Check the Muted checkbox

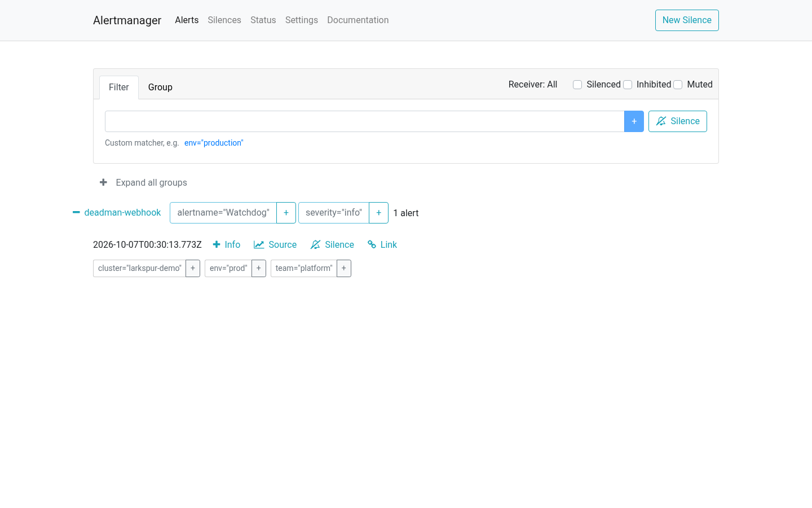click(x=678, y=85)
